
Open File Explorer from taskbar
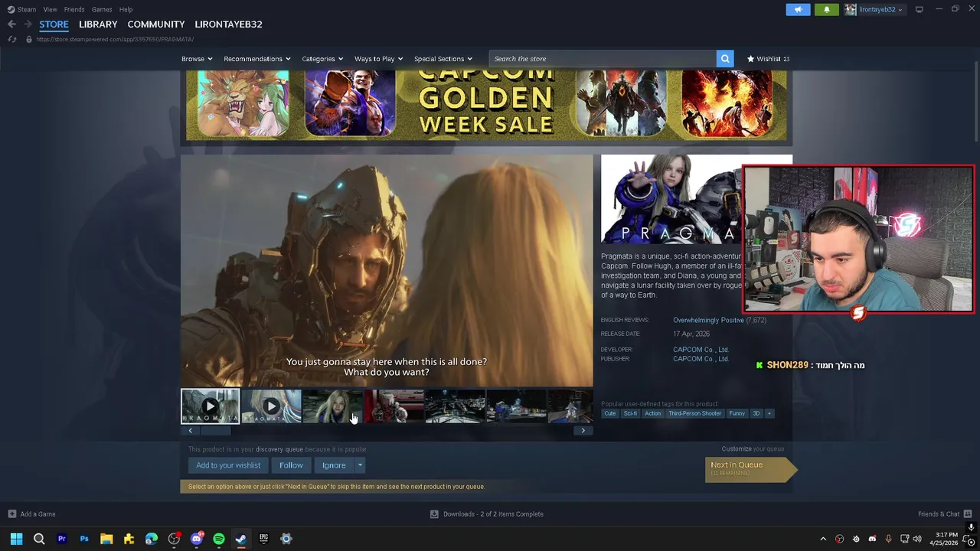click(106, 539)
